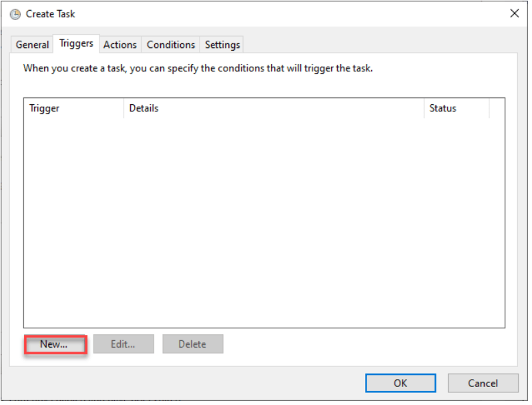Click inside the empty triggers list
Screen dimensions: 532x405
tap(264, 220)
